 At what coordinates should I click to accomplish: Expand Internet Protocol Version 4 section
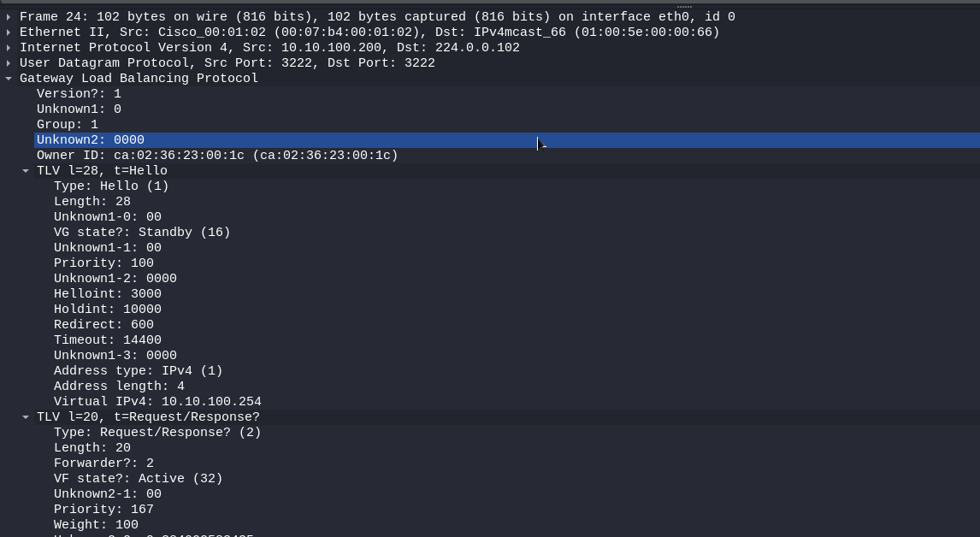(x=9, y=48)
